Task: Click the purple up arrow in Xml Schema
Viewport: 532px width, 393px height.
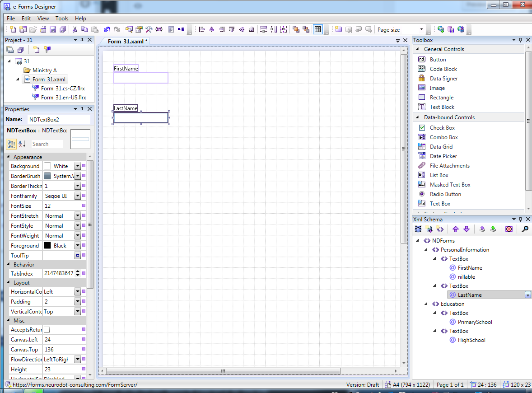Action: 456,229
